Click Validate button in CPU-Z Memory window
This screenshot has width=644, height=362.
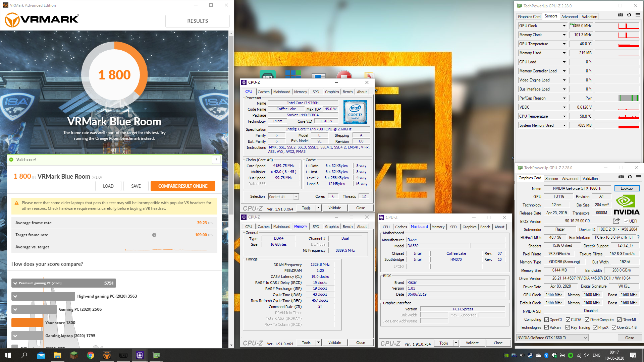coord(335,343)
